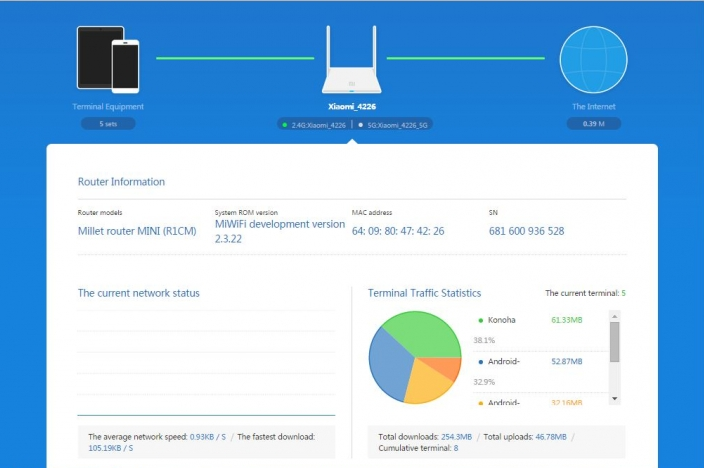Screen dimensions: 704x468
Task: Select the current terminal count 5
Action: point(623,293)
